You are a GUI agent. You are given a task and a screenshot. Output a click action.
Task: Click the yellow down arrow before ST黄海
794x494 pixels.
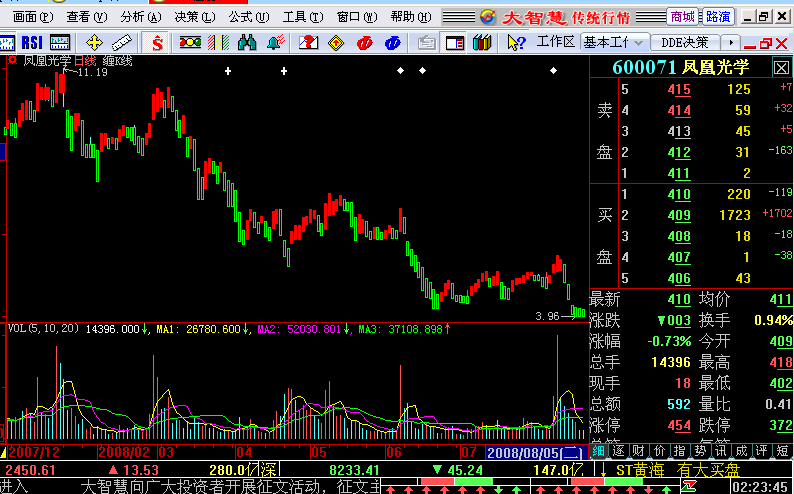(604, 470)
